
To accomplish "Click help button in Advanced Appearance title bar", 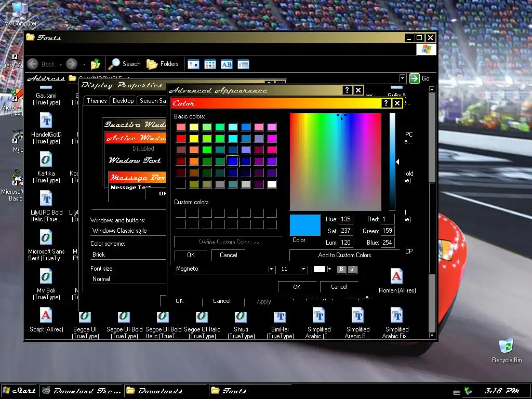I will (x=347, y=90).
